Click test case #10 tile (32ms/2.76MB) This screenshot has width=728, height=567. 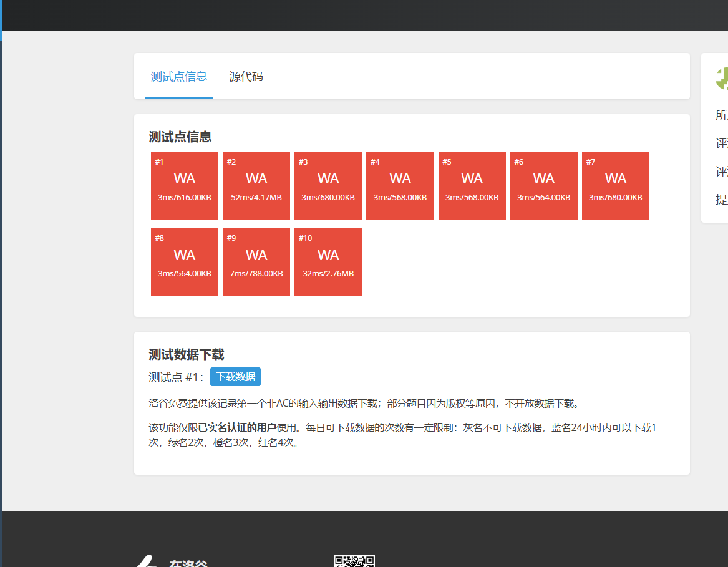click(x=328, y=262)
